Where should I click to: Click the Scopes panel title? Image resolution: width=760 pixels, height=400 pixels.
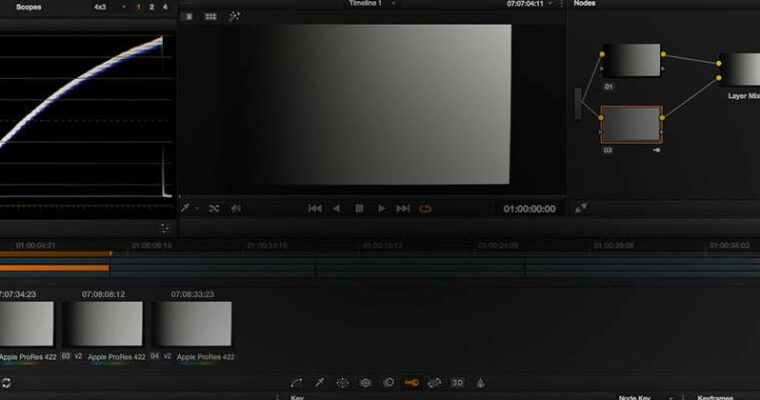[28, 7]
